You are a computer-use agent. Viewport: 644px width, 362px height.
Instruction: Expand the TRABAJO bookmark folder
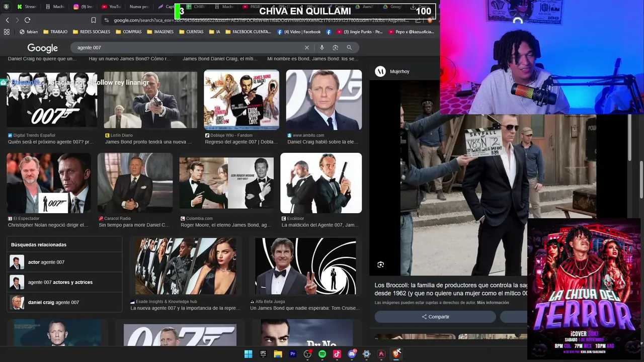tap(55, 32)
